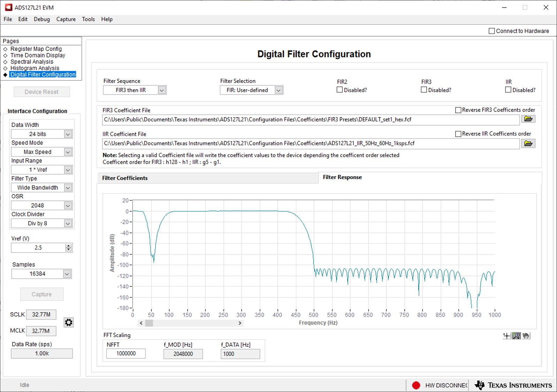Click the NFFT input field
This screenshot has height=392, width=557.
(126, 354)
